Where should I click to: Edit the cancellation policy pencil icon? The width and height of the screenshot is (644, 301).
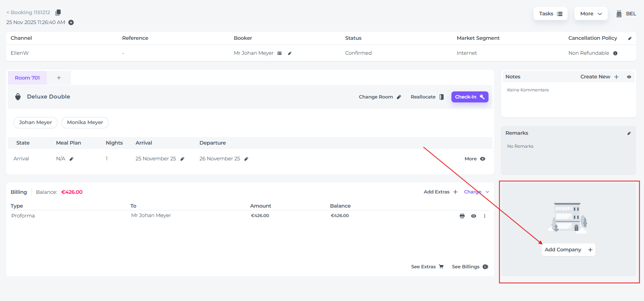pyautogui.click(x=629, y=38)
